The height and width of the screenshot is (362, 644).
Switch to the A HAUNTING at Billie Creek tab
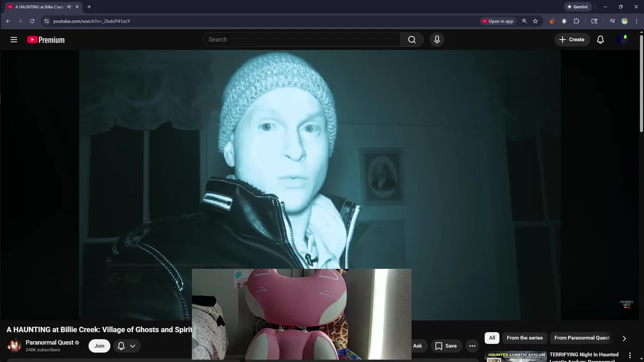pos(39,7)
